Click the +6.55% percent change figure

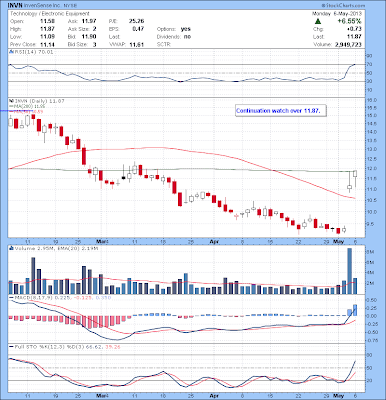click(349, 21)
